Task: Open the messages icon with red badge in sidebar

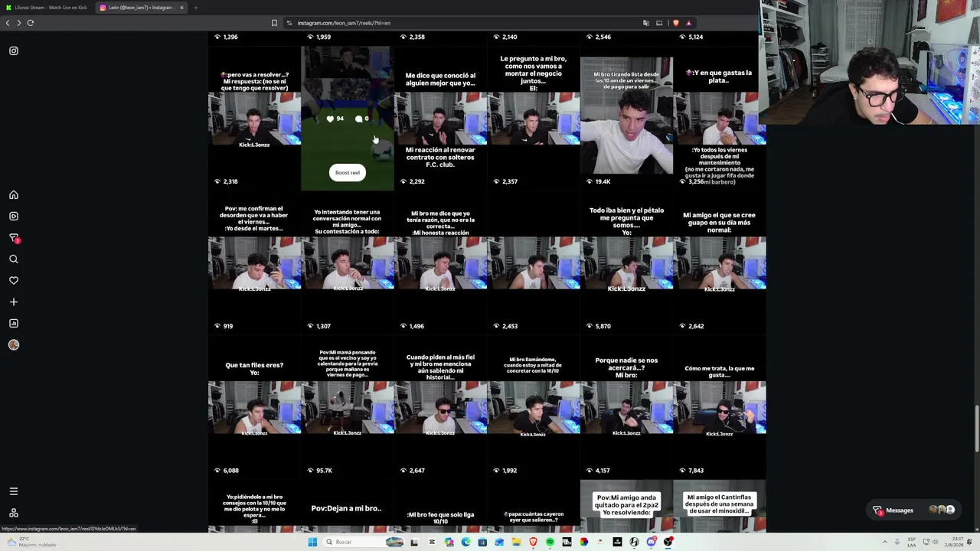Action: click(14, 238)
